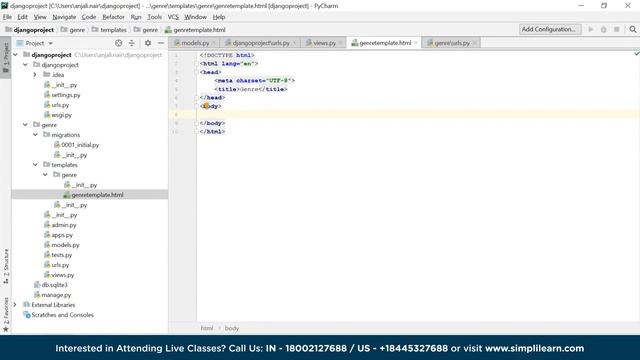This screenshot has height=360, width=640.
Task: Click the Run play icon
Action: click(591, 29)
